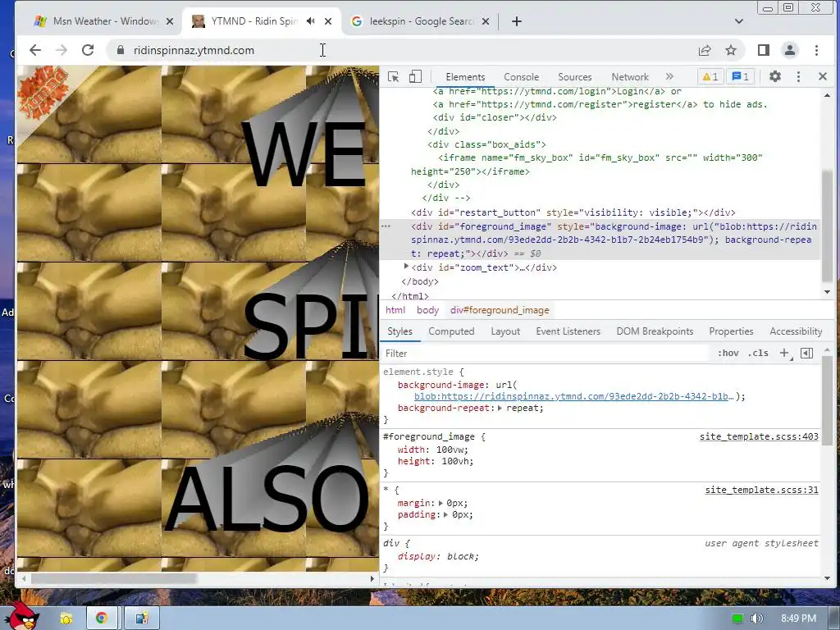Switch to the Console tab
Screen dimensions: 840x630
click(521, 77)
